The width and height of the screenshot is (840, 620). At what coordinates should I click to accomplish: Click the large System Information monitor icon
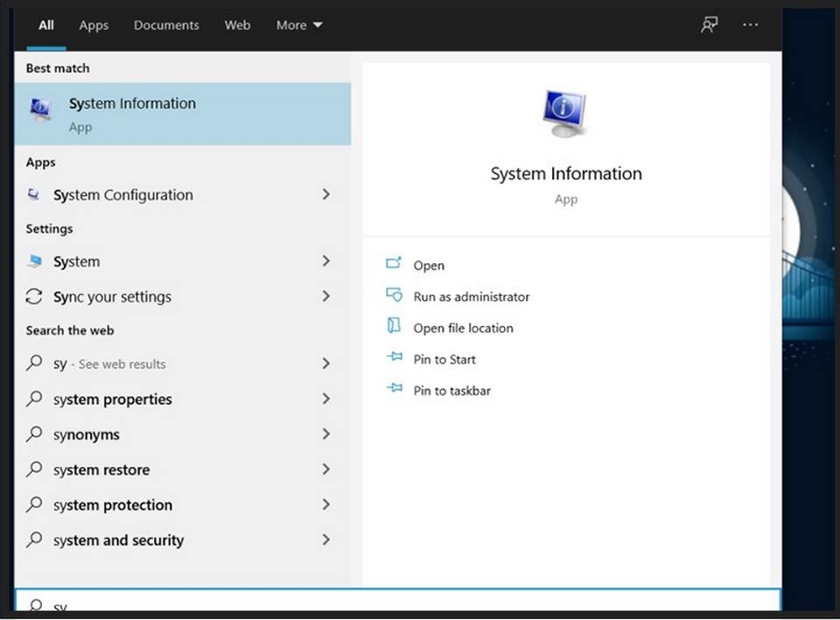coord(565,114)
